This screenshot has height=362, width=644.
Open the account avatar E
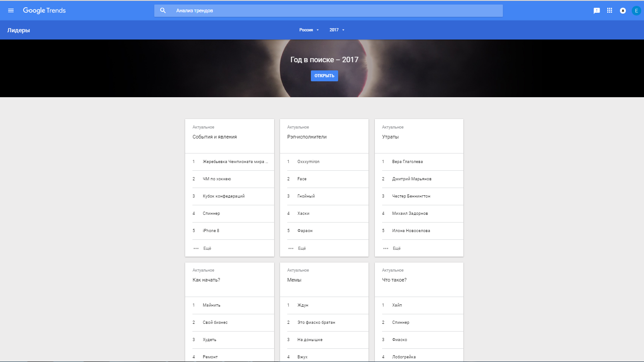(x=636, y=10)
